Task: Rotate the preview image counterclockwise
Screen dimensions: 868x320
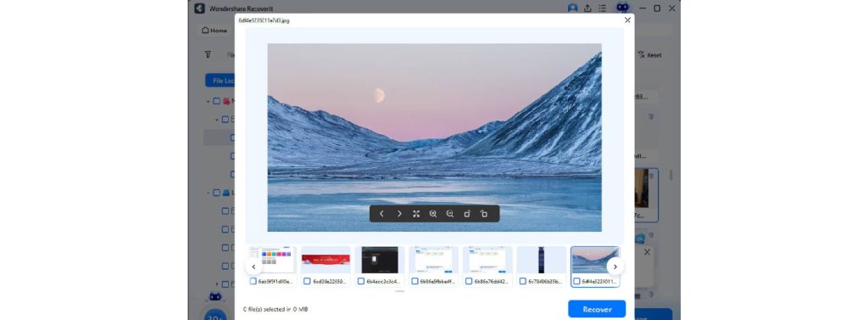Action: [484, 214]
